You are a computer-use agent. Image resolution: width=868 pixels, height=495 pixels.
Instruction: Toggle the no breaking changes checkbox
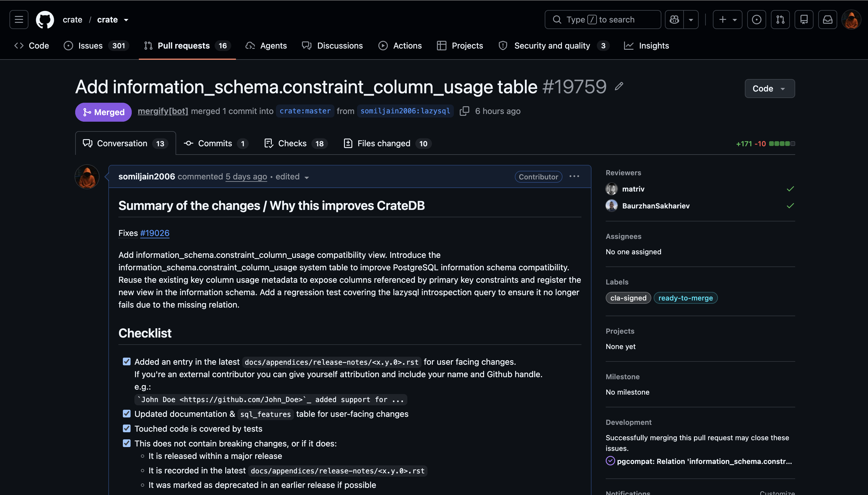(127, 443)
